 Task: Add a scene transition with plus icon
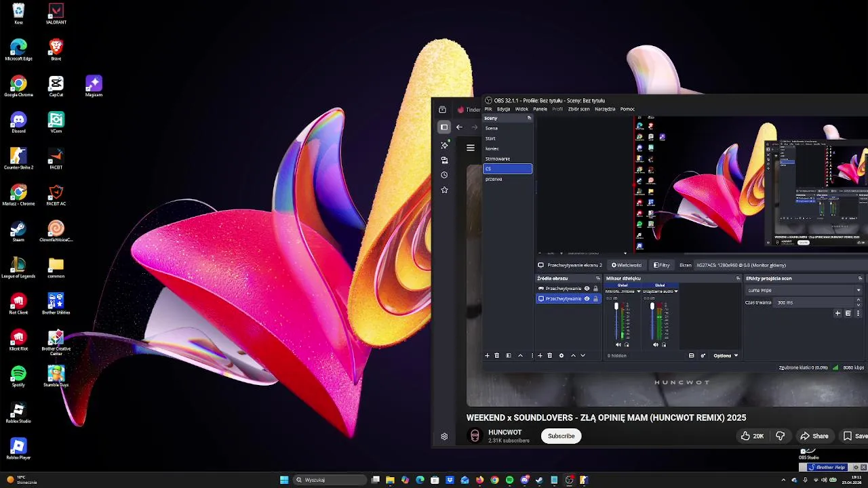click(837, 313)
